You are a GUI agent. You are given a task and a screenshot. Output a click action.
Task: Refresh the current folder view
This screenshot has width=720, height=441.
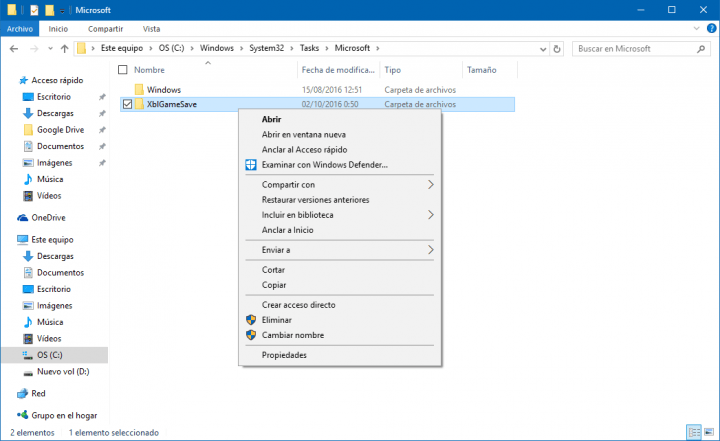(x=557, y=49)
